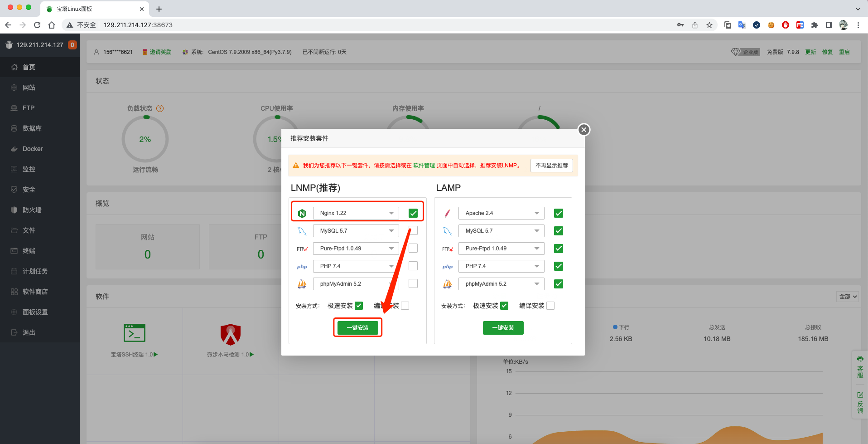The image size is (868, 444).
Task: Close the recommended packages dialog
Action: coord(584,130)
